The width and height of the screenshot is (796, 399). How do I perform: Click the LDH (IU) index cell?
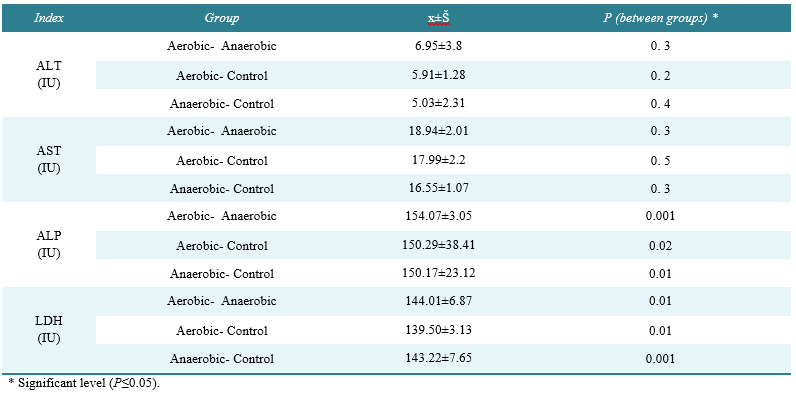[x=49, y=329]
